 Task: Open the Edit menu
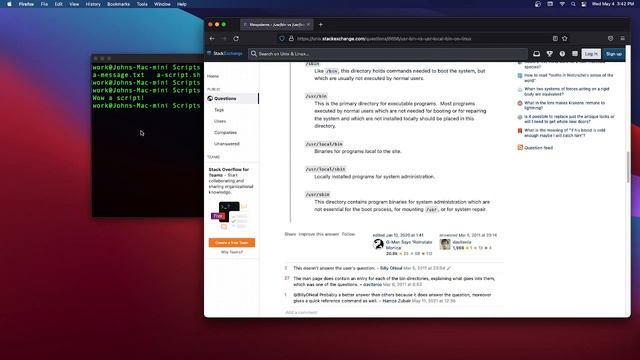point(59,4)
